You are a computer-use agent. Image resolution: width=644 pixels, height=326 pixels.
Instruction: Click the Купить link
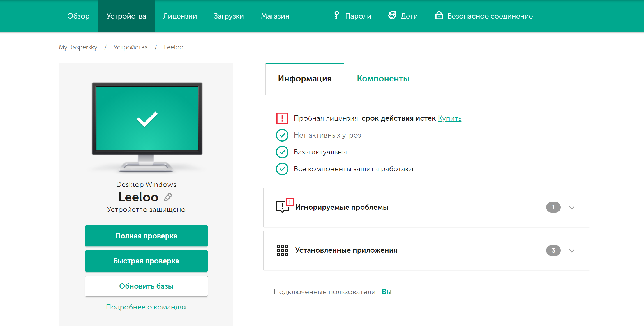450,118
